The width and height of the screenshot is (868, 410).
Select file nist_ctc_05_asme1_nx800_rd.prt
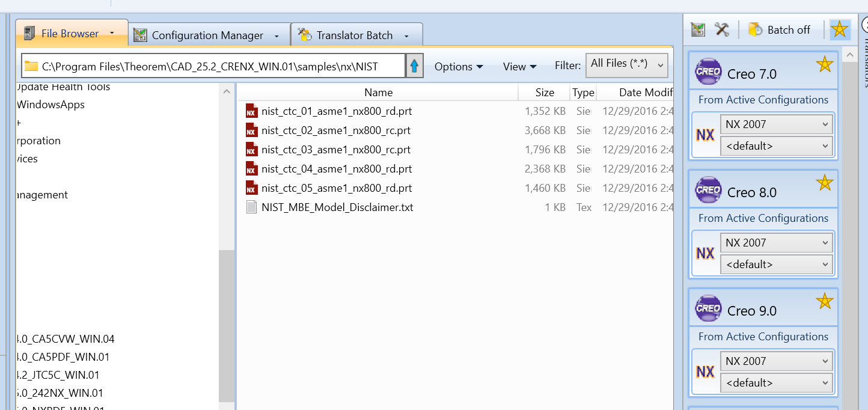click(337, 188)
